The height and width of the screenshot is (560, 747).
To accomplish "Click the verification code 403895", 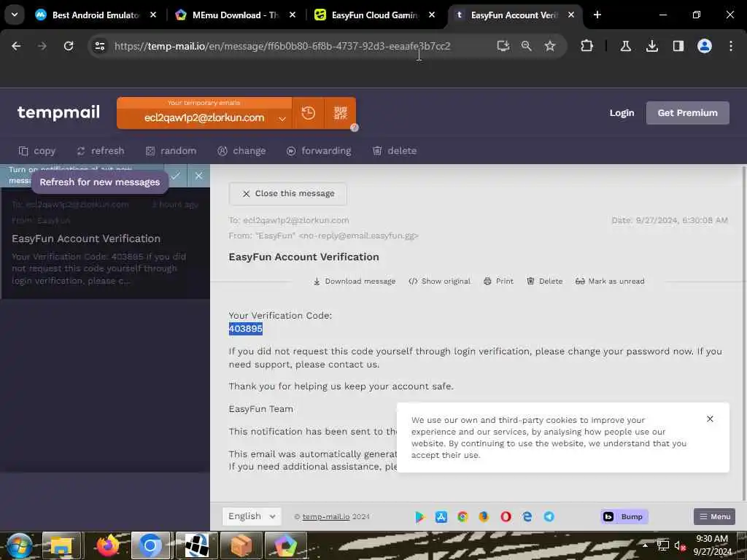I will tap(245, 329).
